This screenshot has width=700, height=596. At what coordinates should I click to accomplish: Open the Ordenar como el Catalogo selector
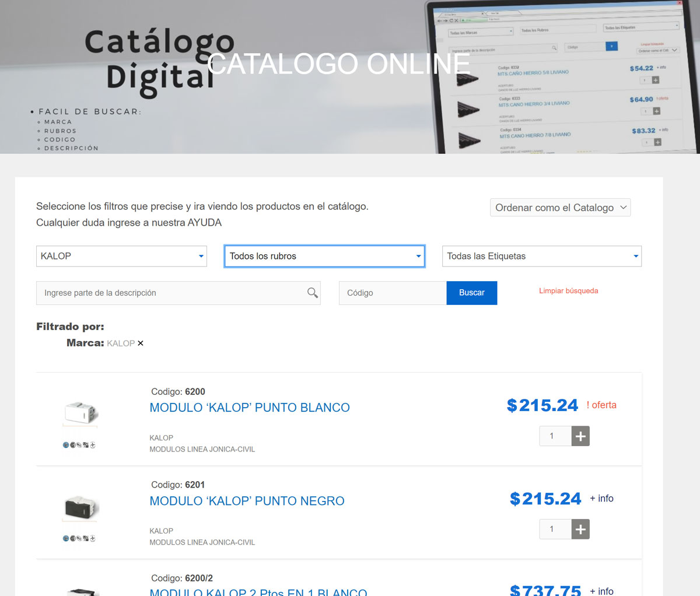pyautogui.click(x=560, y=208)
